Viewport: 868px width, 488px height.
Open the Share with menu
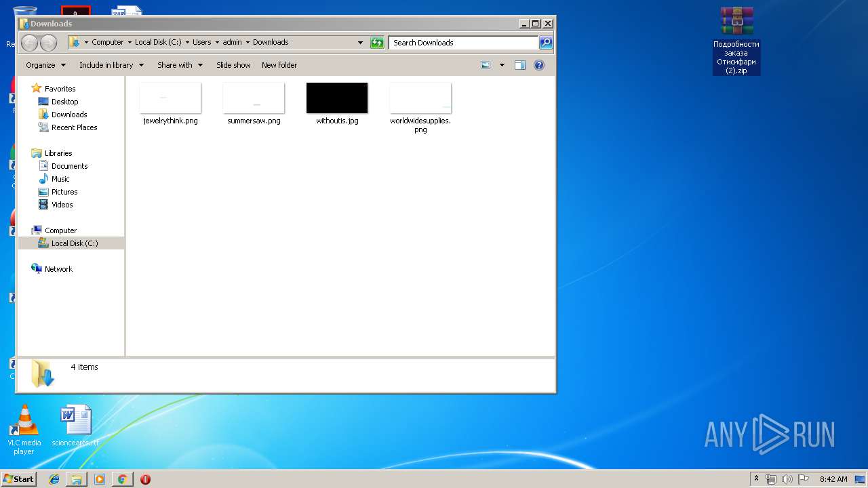[180, 65]
